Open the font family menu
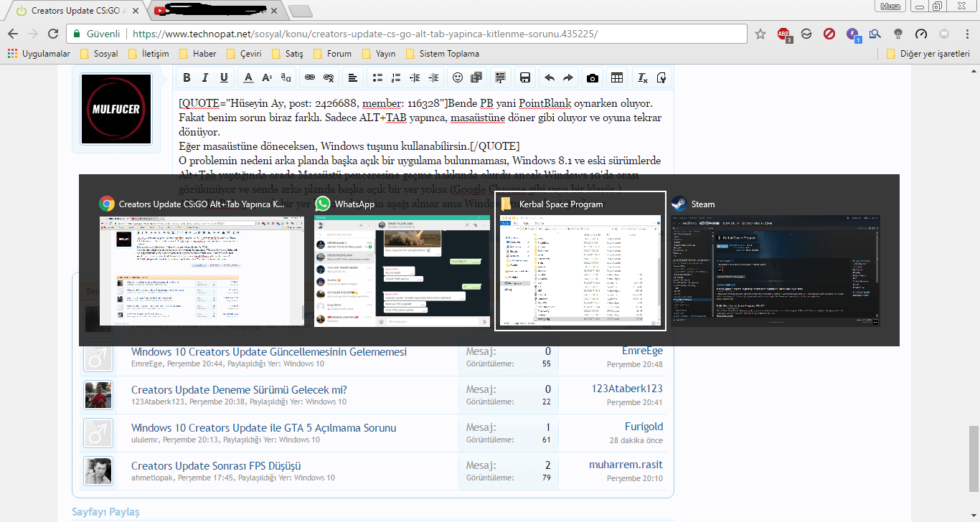 coord(286,77)
